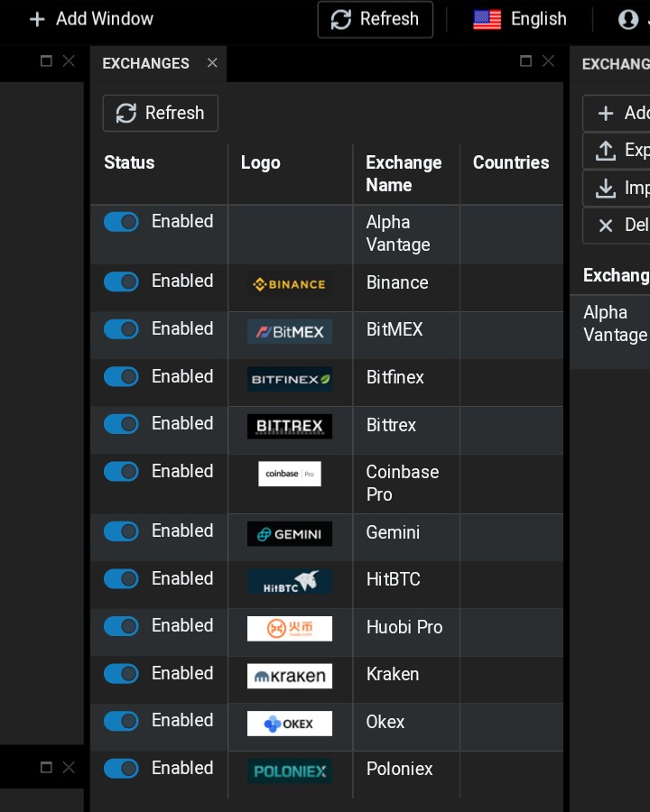Switch off the Kraken exchange

coord(121,674)
